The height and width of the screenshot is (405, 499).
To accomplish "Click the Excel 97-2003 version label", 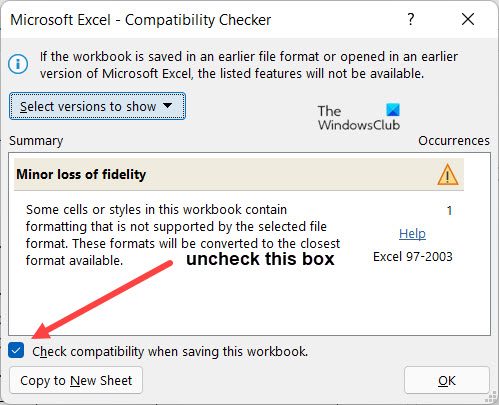I will coord(413,257).
